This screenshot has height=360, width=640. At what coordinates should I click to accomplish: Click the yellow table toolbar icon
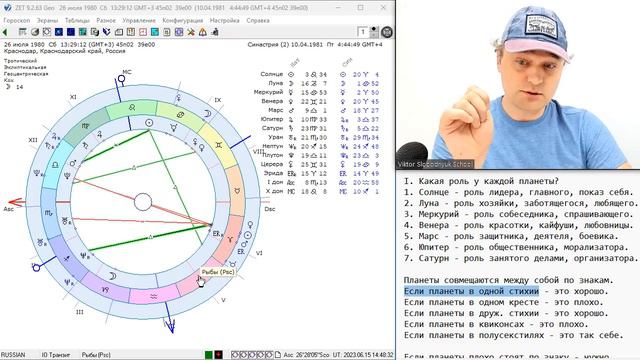pos(131,32)
